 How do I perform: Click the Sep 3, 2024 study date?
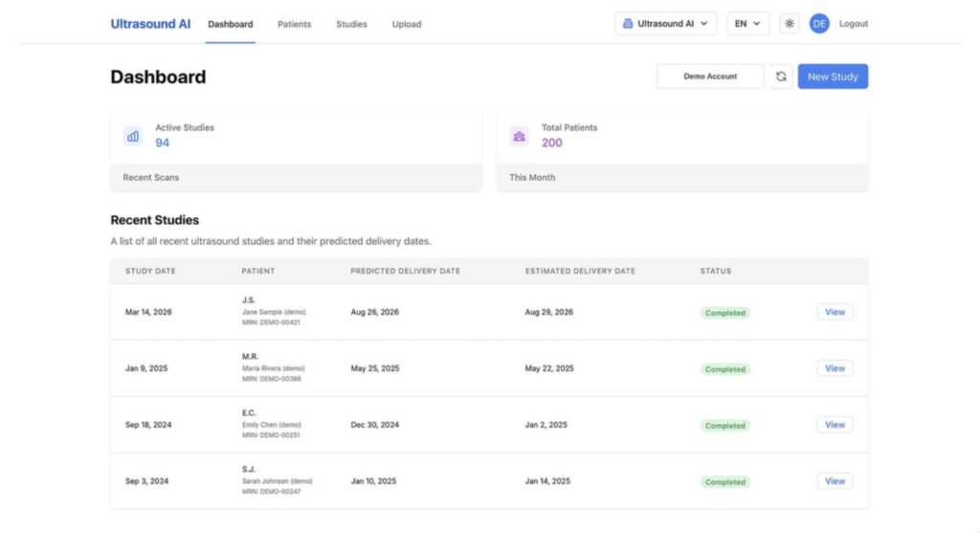point(146,481)
